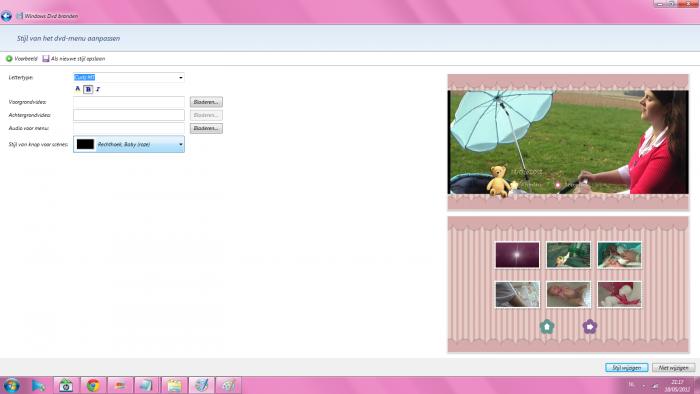This screenshot has width=700, height=394.
Task: Click the black rectangle style preview swatch
Action: coord(85,144)
